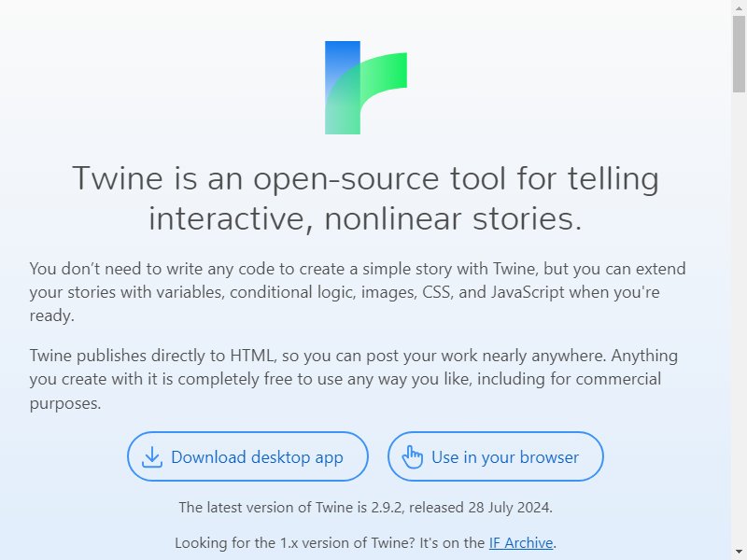
Task: Click the vertical scrollbar thumb
Action: click(740, 53)
